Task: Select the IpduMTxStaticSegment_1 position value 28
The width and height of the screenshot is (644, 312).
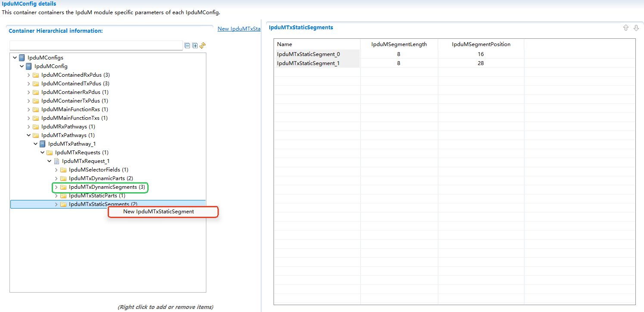Action: [481, 63]
